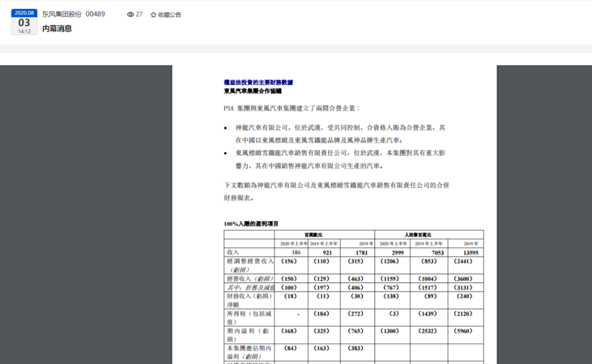The height and width of the screenshot is (364, 592).
Task: Click the cell value (463)
Action: click(x=356, y=278)
